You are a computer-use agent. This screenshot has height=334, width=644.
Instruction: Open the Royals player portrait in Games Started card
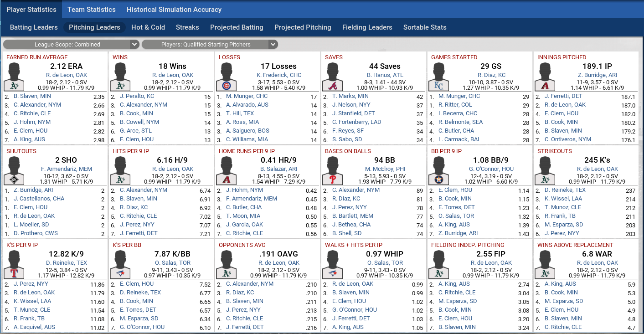click(x=438, y=77)
